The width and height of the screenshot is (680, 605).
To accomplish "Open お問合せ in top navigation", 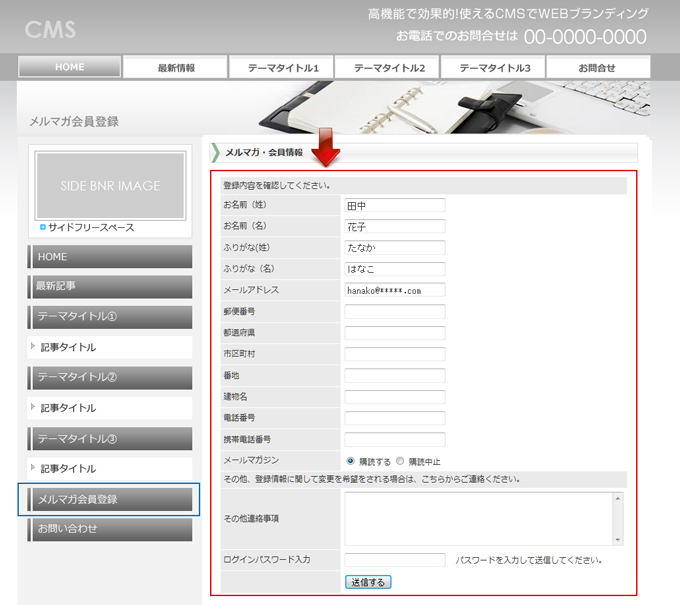I will click(597, 68).
